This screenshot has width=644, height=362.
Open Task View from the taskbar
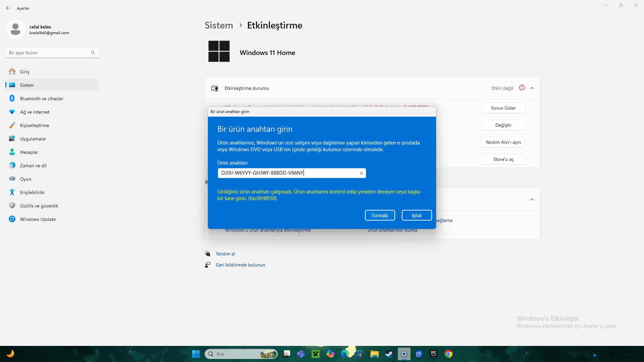tap(286, 354)
